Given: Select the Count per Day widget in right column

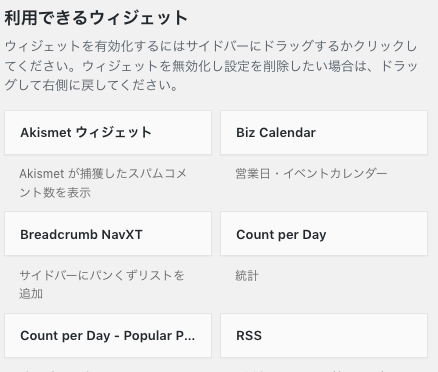Looking at the screenshot, I should pyautogui.click(x=324, y=234).
